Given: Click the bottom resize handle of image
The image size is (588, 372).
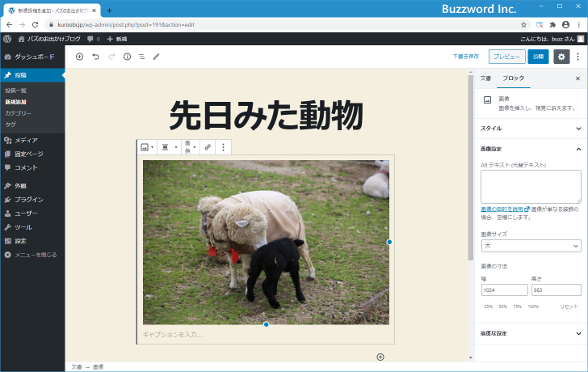Looking at the screenshot, I should (266, 324).
